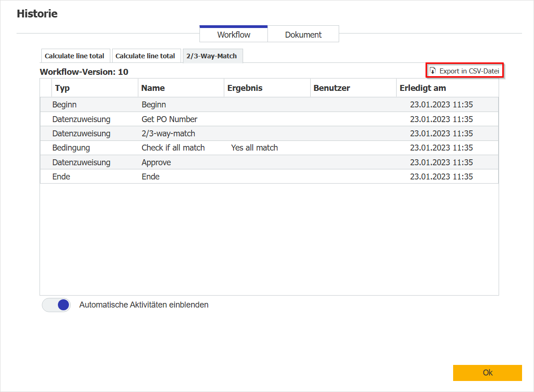
Task: Click the Typ column header
Action: coord(62,88)
